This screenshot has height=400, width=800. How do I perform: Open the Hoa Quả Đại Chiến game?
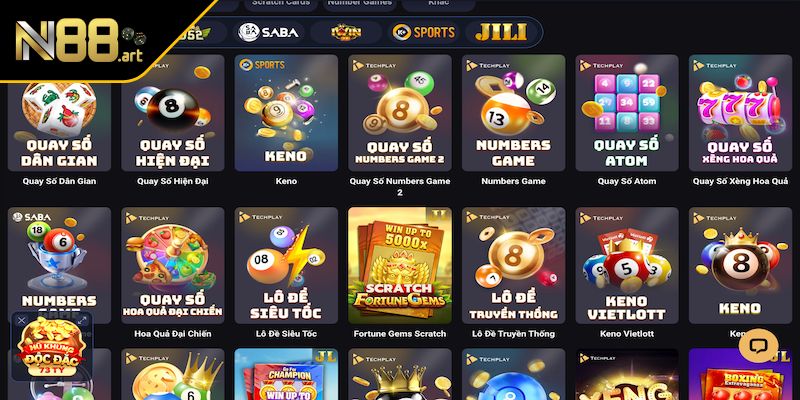click(172, 265)
